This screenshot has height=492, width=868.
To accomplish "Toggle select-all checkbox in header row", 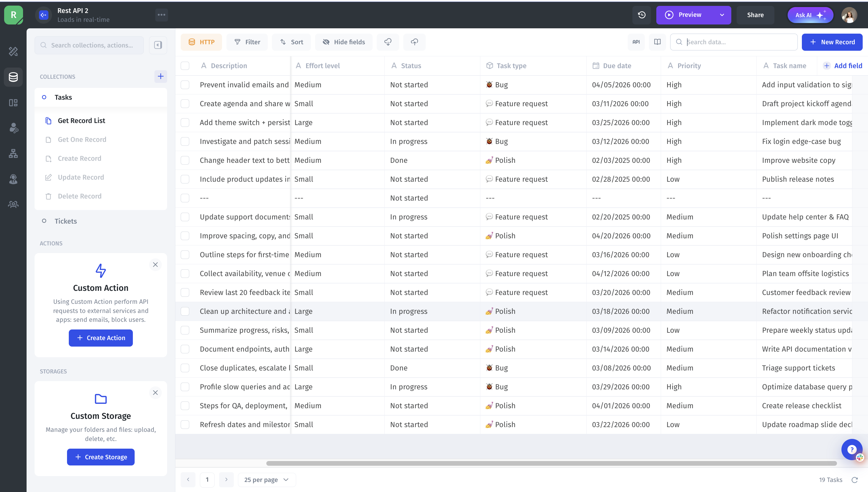I will click(x=185, y=66).
